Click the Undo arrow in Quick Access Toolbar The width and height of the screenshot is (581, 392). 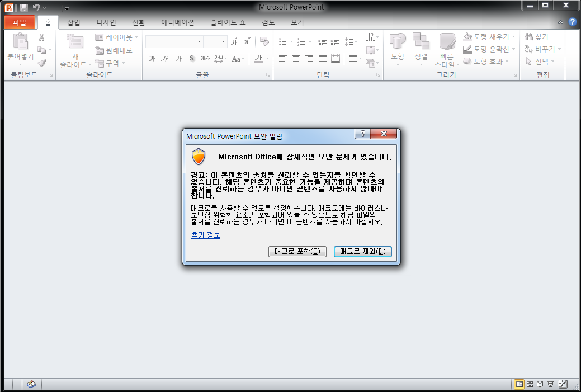[36, 7]
